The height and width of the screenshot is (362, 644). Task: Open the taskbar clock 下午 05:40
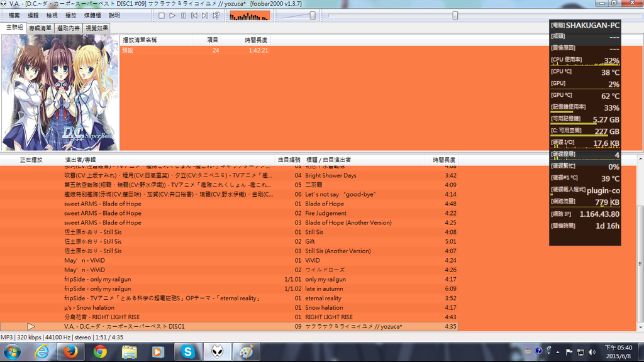(x=619, y=352)
